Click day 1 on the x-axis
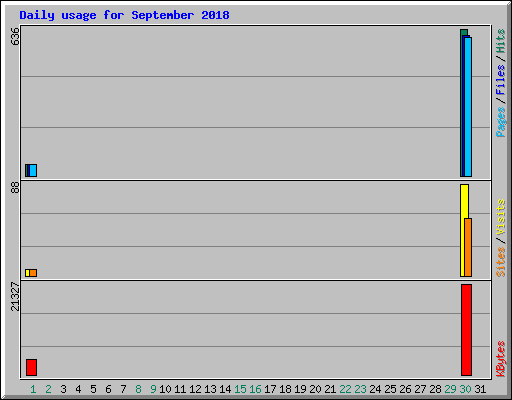The image size is (512, 400). click(33, 389)
